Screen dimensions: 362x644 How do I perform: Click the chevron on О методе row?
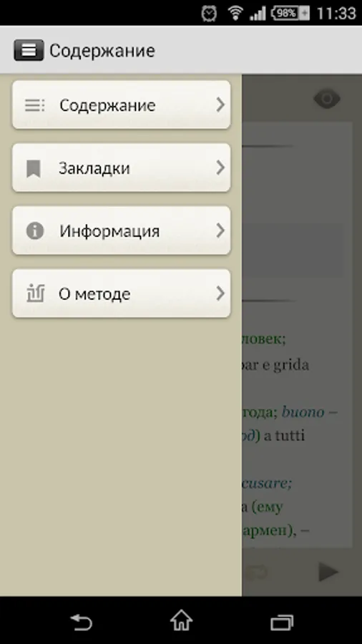click(220, 293)
